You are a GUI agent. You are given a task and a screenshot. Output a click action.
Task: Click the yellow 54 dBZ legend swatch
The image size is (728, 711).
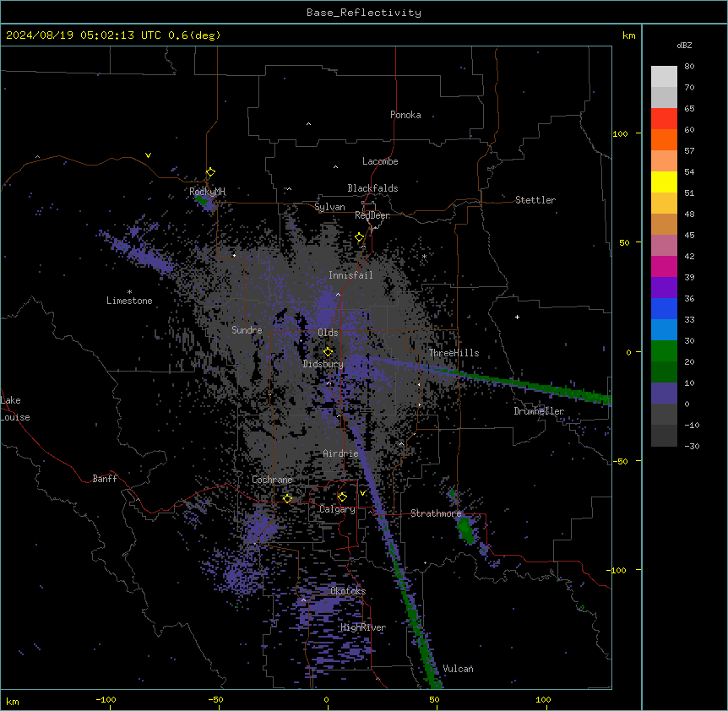[x=664, y=182]
